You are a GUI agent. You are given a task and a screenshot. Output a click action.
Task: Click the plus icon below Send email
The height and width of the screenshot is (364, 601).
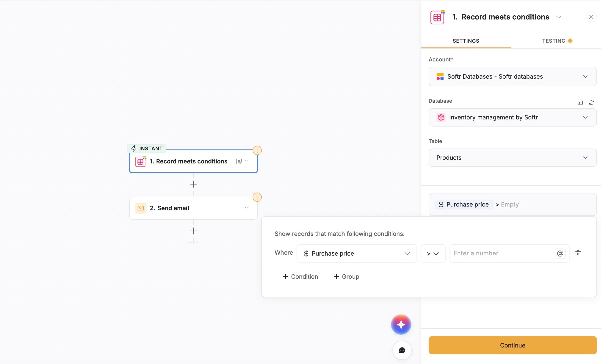[193, 231]
